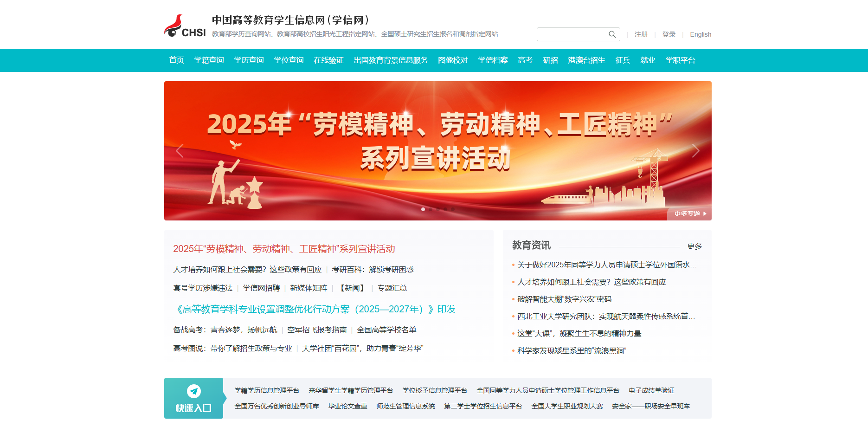Open 破解智能大棚"数字兴农"密码 news article
Viewport: 868px width, 427px height.
tap(564, 299)
